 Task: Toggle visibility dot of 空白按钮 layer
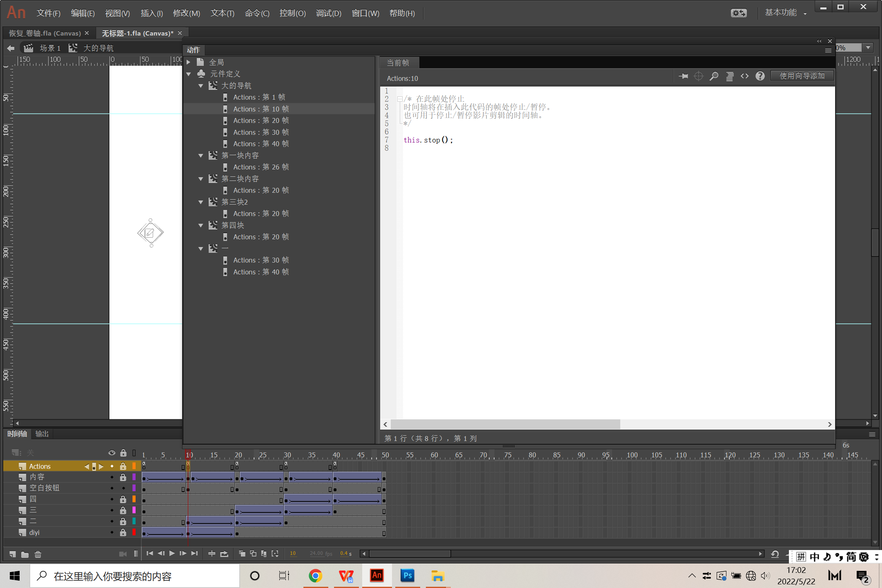point(112,488)
